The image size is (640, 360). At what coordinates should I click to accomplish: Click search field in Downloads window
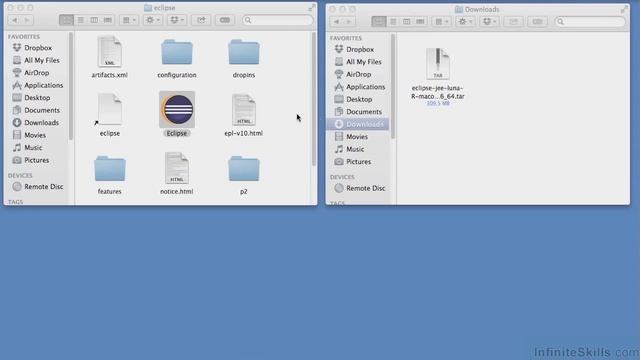(x=590, y=22)
